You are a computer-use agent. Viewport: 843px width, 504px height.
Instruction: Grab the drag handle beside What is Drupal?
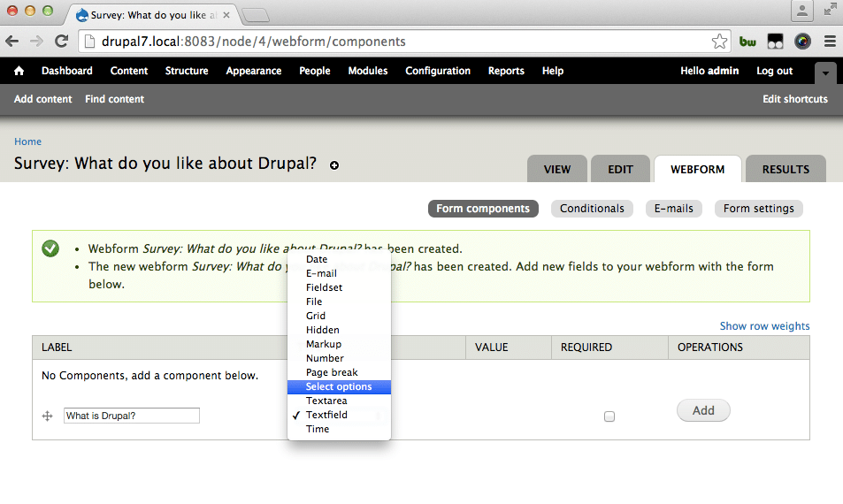point(47,416)
